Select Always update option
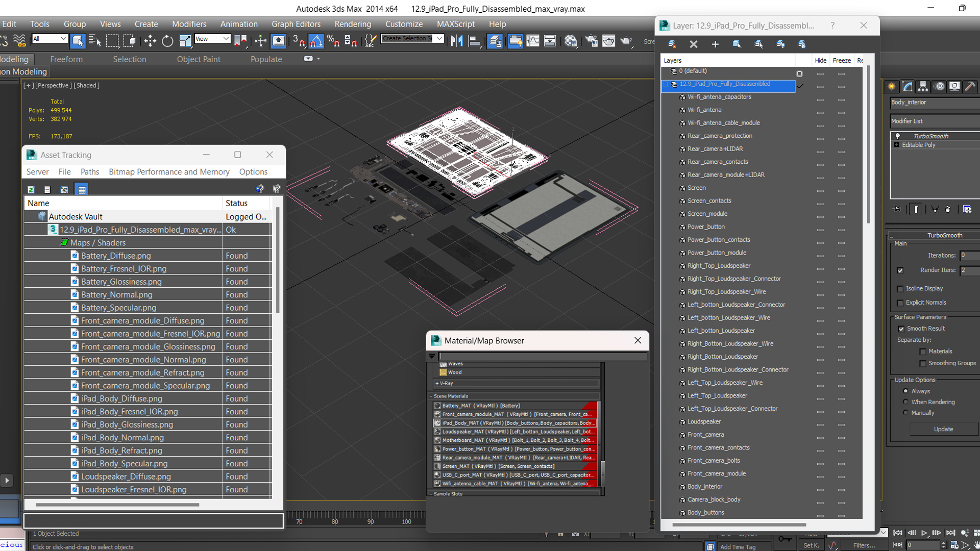Image resolution: width=980 pixels, height=551 pixels. pyautogui.click(x=905, y=391)
